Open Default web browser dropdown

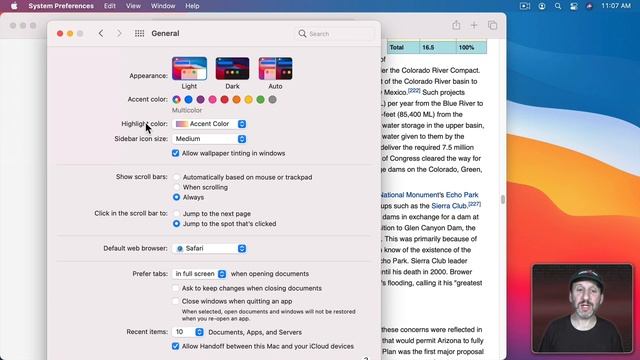click(209, 248)
